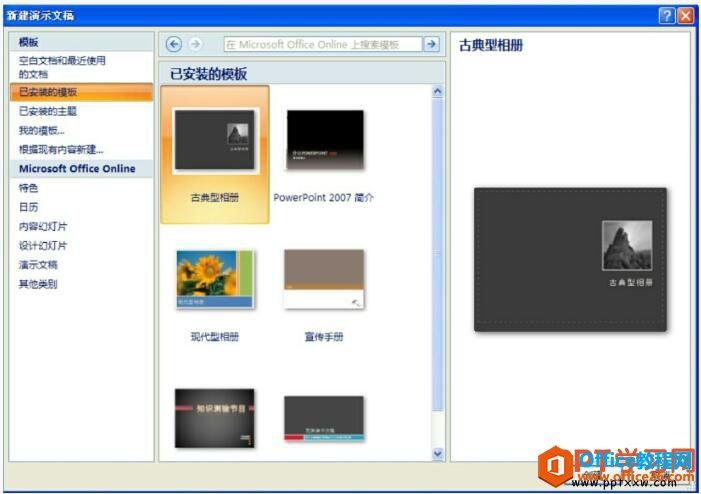The width and height of the screenshot is (701, 494).
Task: Select the PowerPoint 2007 简介 template thumbnail
Action: (x=325, y=139)
